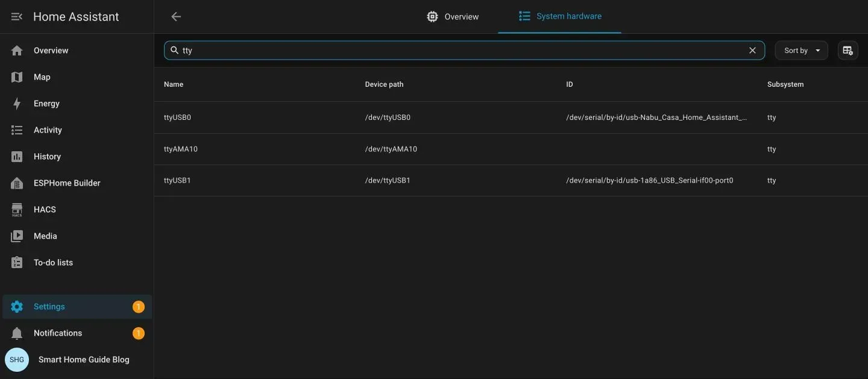Expand the Sort by dropdown
Screen dimensions: 868x379
[802, 51]
